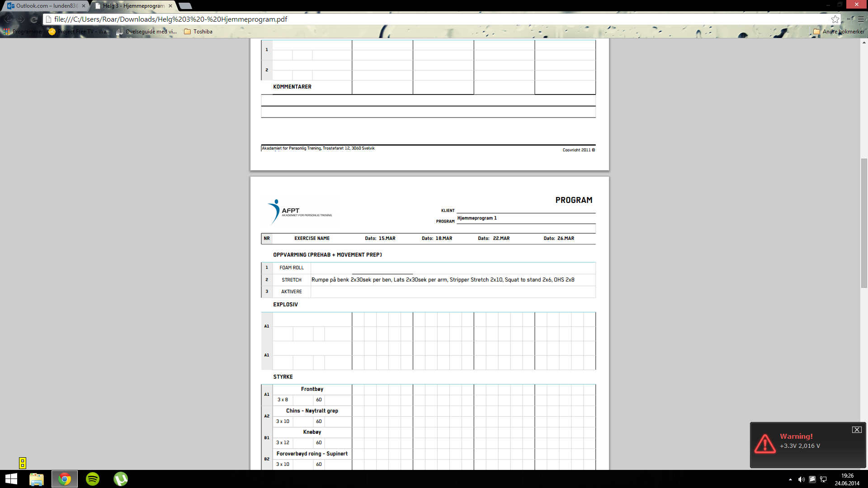Click the KOMMENTARER label
The image size is (868, 488).
point(292,87)
